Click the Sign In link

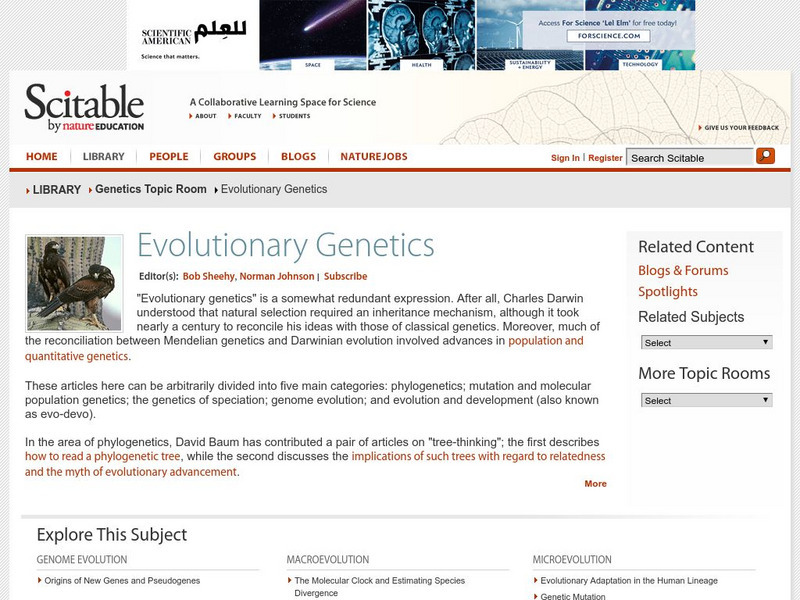(x=565, y=158)
